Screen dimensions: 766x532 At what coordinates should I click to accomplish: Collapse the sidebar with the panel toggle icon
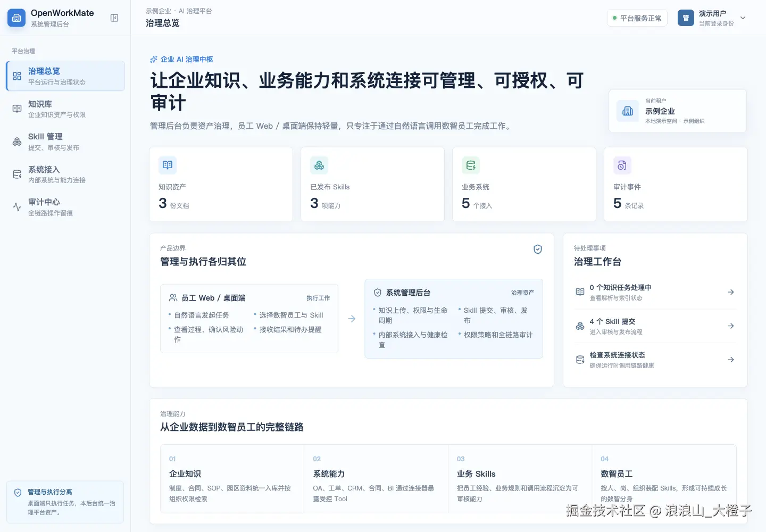[114, 18]
